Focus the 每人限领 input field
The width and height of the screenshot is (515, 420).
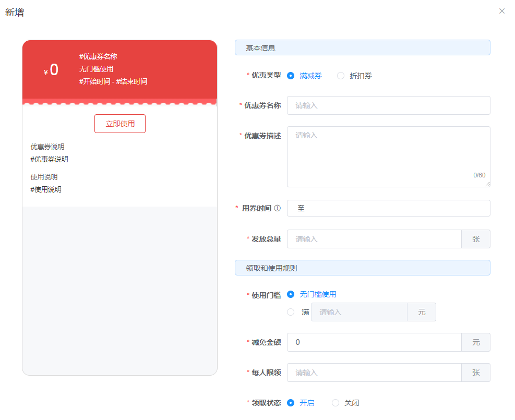[x=375, y=373]
